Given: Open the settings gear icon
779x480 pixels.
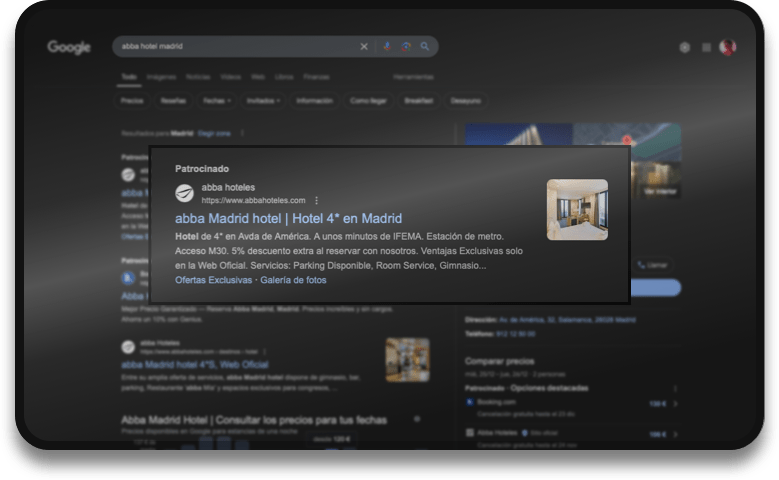Looking at the screenshot, I should pos(685,47).
